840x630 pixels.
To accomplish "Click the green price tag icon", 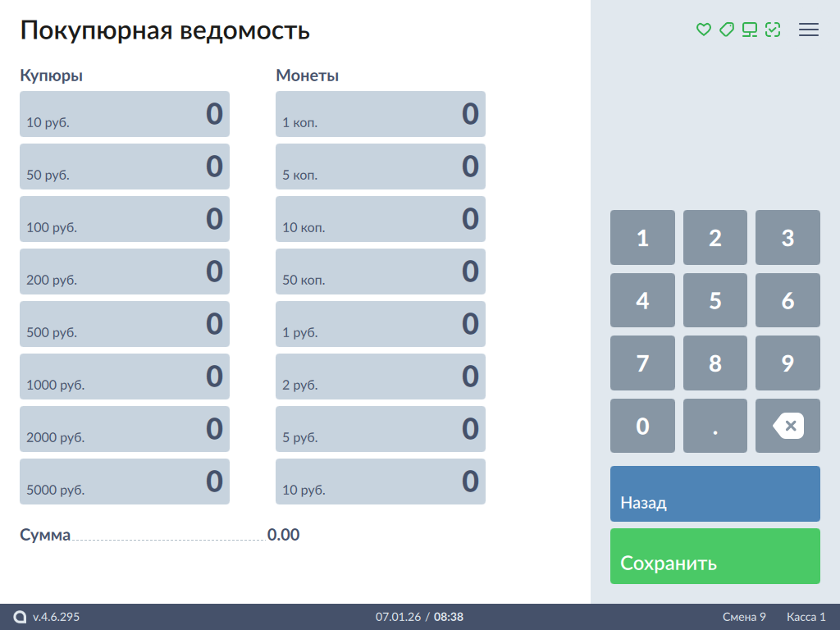I will coord(726,30).
